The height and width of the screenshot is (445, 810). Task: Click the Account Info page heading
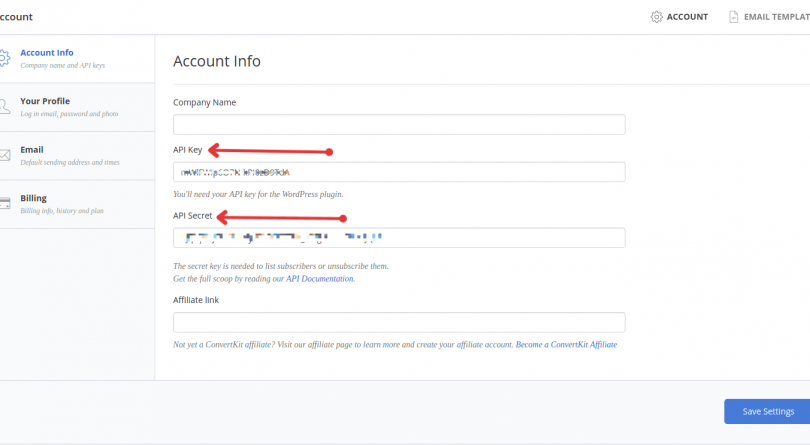click(x=217, y=61)
